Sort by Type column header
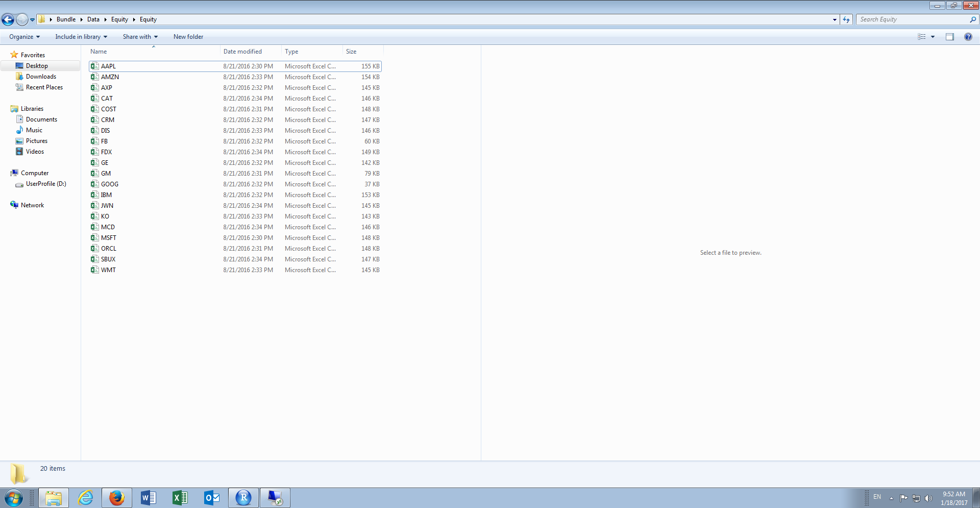The width and height of the screenshot is (980, 508). [312, 52]
